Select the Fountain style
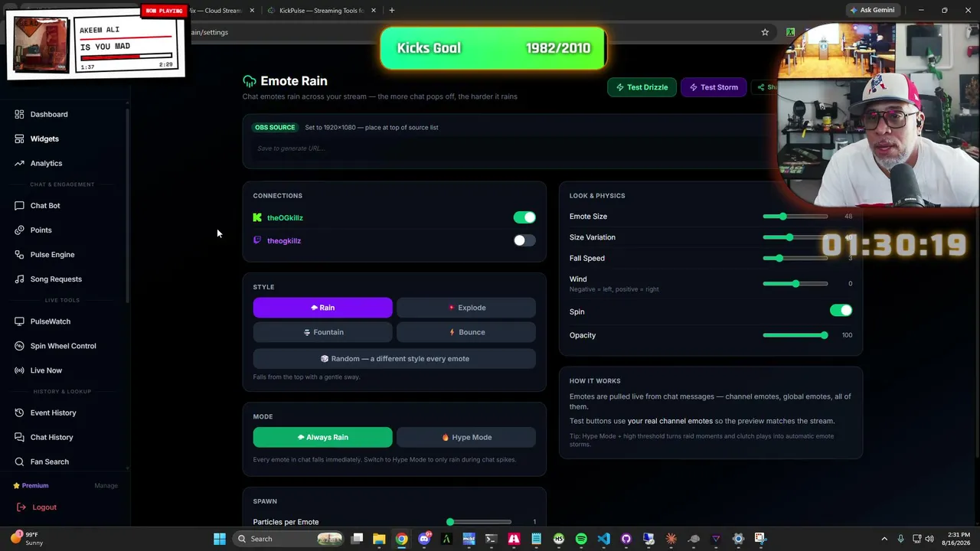 pos(323,332)
